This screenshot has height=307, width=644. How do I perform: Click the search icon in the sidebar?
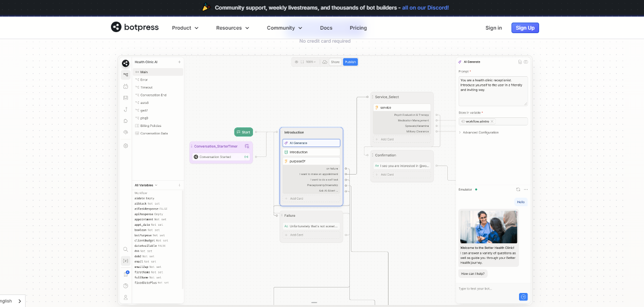125,249
